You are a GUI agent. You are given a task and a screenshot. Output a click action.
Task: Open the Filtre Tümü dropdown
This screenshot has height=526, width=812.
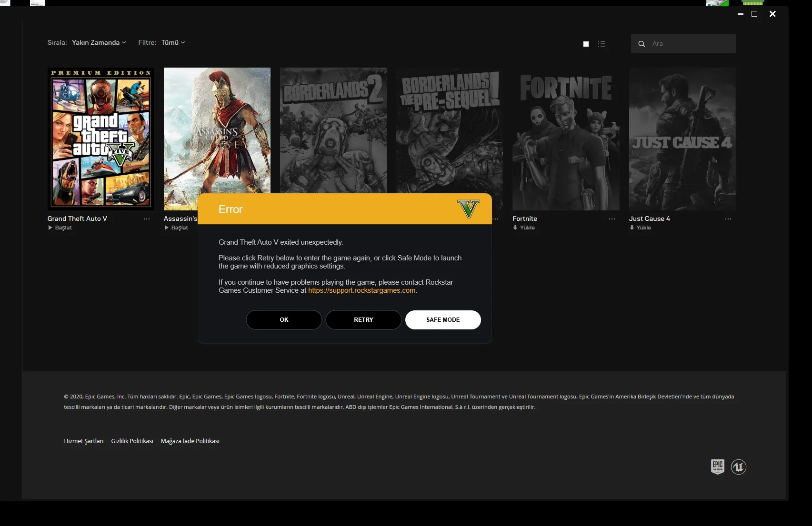173,42
